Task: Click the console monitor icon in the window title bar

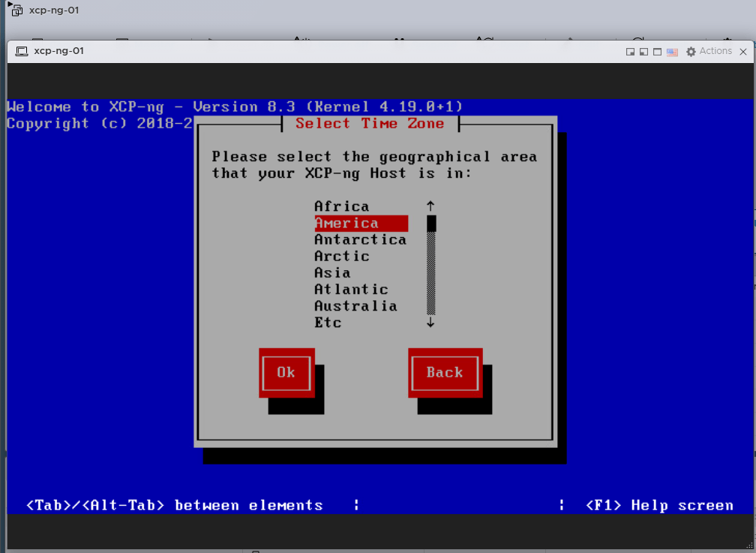Action: (x=21, y=51)
